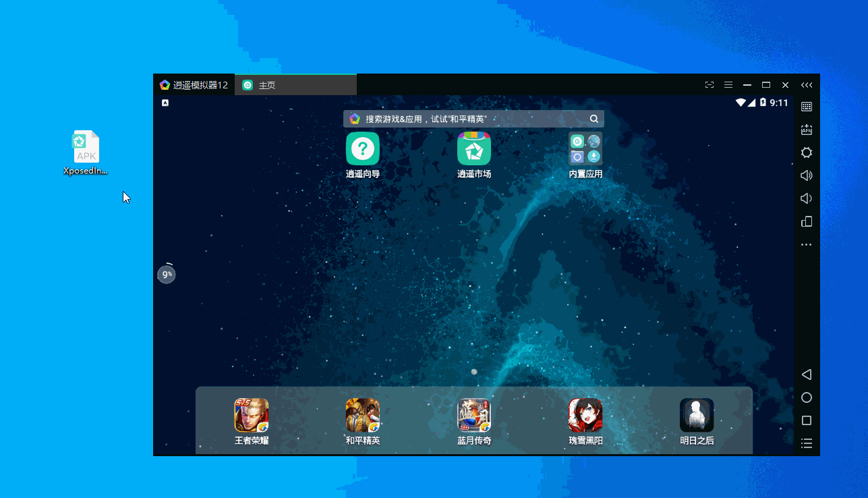
Task: Open the 内置应用 app folder
Action: (x=585, y=149)
